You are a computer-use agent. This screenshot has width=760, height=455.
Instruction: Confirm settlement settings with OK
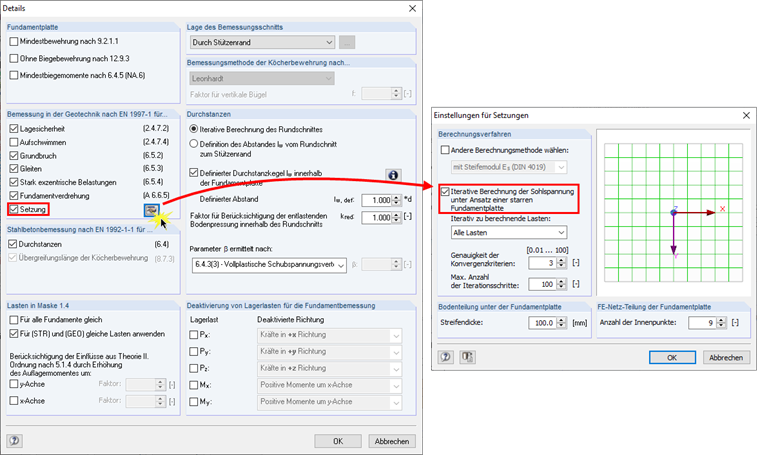click(x=672, y=358)
